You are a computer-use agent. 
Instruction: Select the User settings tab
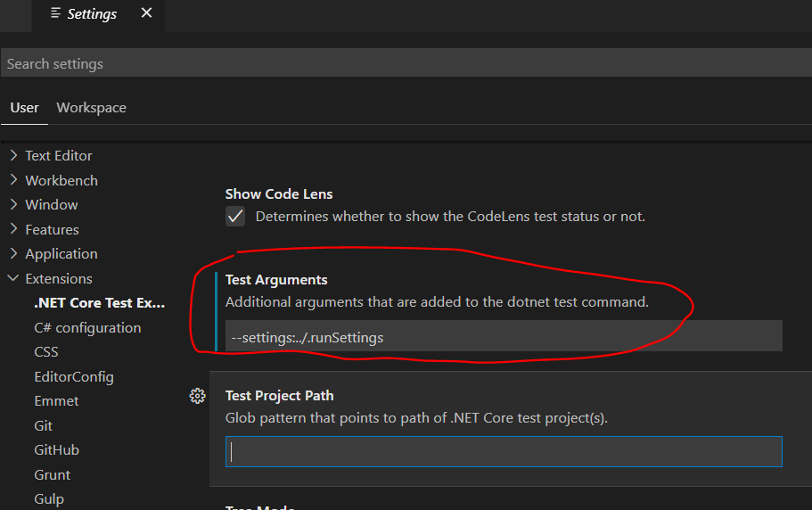[x=24, y=108]
